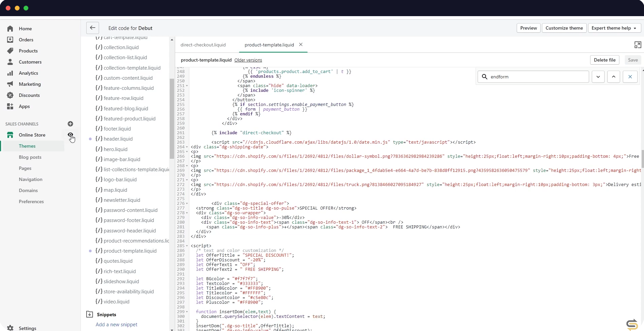Click the search magnifier icon
Viewport: 644px width, 331px height.
[484, 77]
